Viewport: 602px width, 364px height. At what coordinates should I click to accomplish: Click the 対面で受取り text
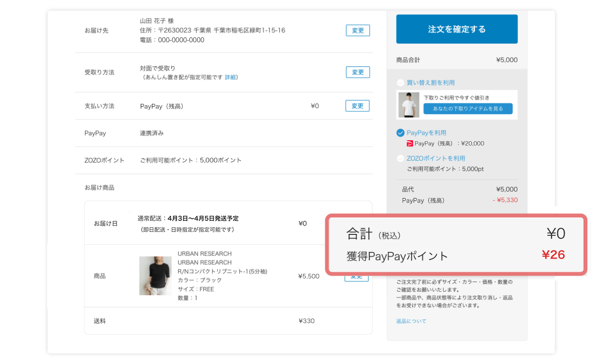157,68
